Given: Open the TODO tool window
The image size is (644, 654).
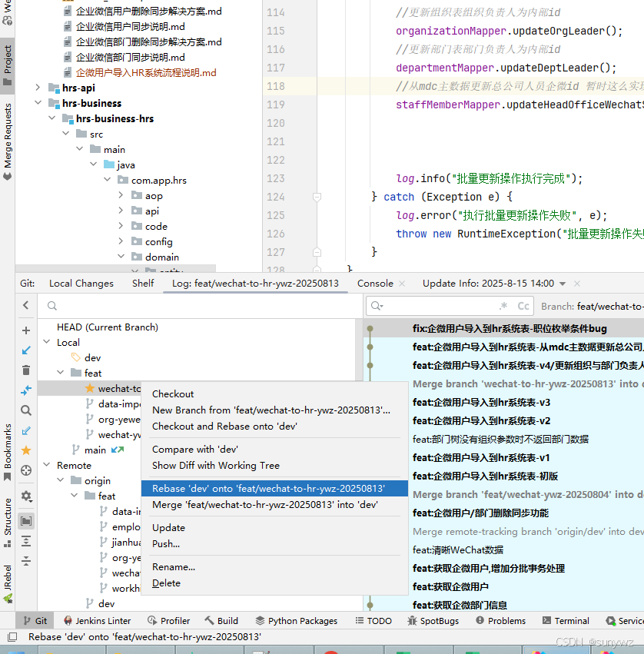Looking at the screenshot, I should [373, 621].
